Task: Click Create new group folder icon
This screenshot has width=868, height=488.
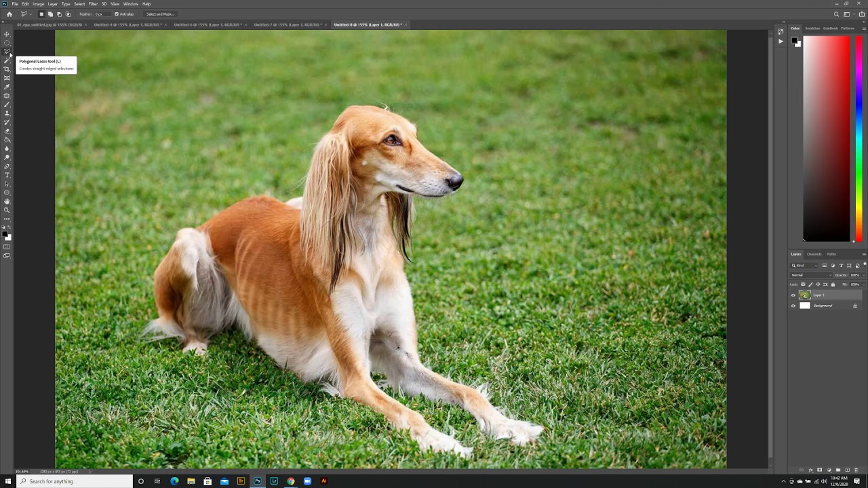Action: tap(837, 470)
